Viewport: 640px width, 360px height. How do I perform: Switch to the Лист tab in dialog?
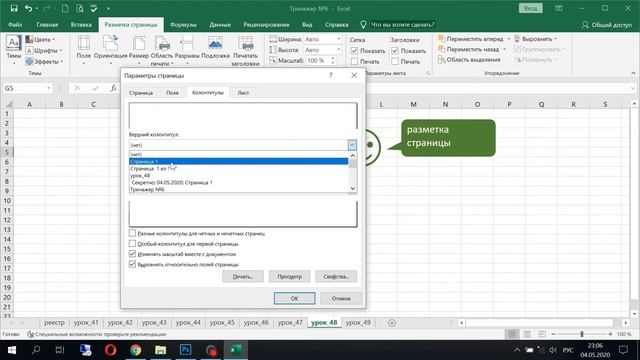(x=243, y=93)
